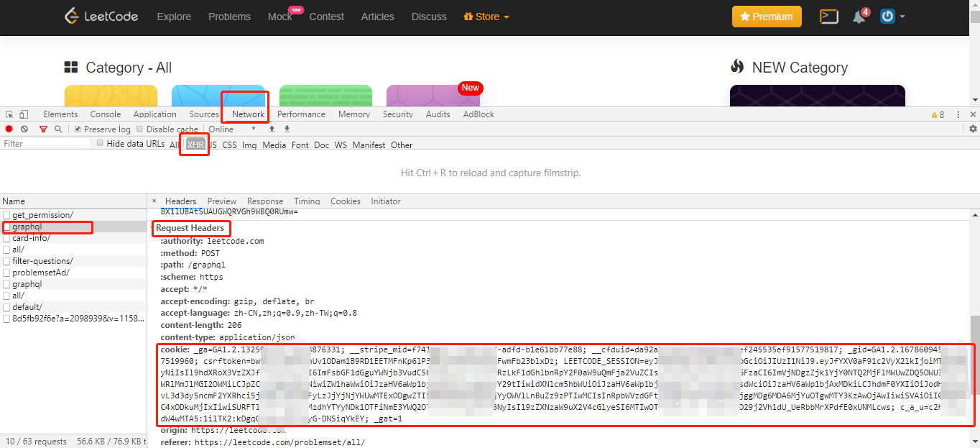Select the All request type filter
Viewport: 980px width, 448px height.
(x=175, y=145)
